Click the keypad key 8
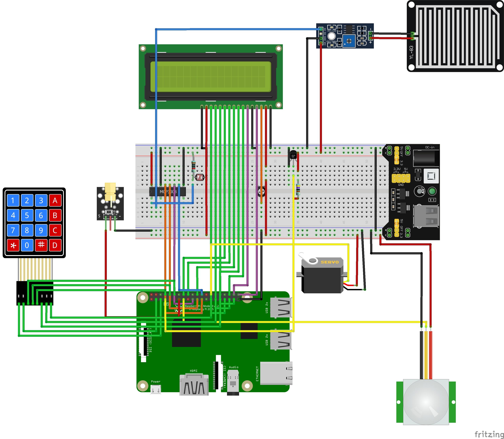The image size is (504, 439). (x=27, y=231)
